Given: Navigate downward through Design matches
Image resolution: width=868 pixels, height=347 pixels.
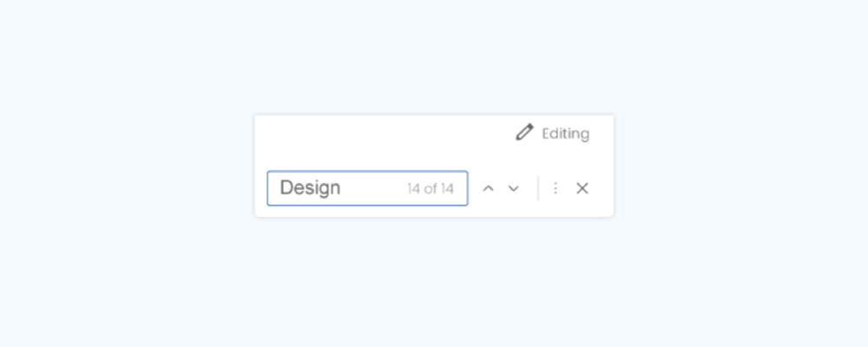Looking at the screenshot, I should pyautogui.click(x=513, y=188).
